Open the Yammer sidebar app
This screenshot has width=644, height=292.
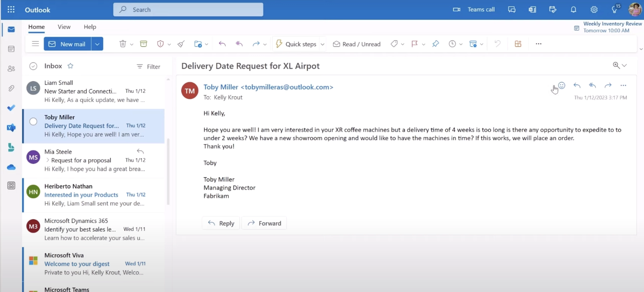click(11, 128)
